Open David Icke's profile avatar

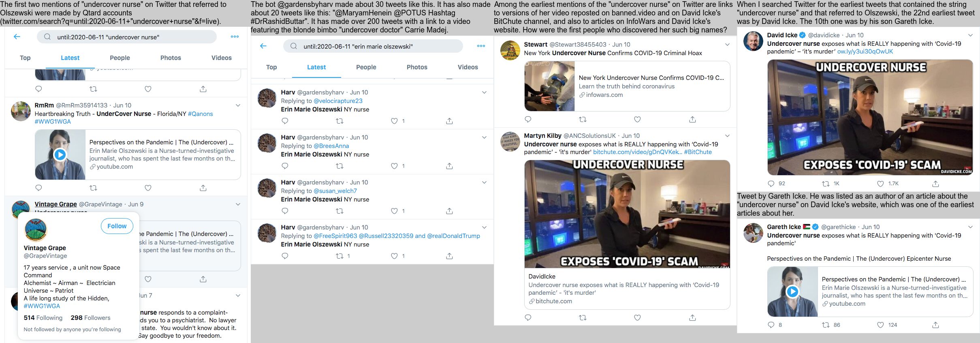tap(753, 41)
